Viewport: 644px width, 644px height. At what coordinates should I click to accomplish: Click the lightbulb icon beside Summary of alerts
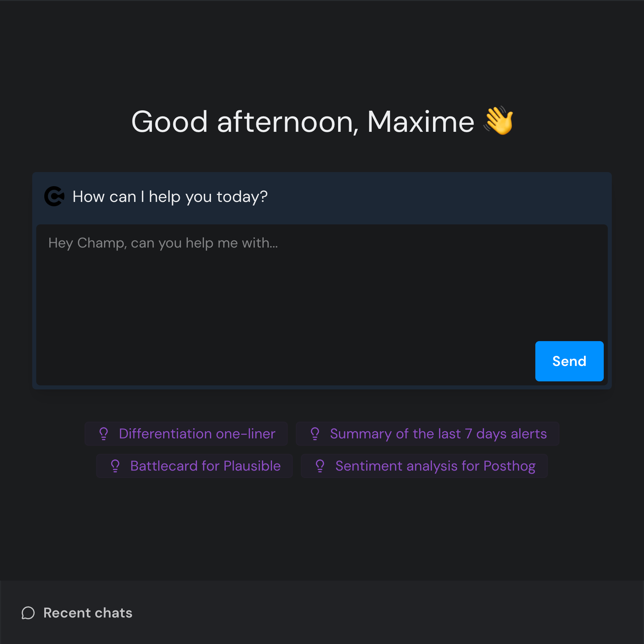[315, 434]
